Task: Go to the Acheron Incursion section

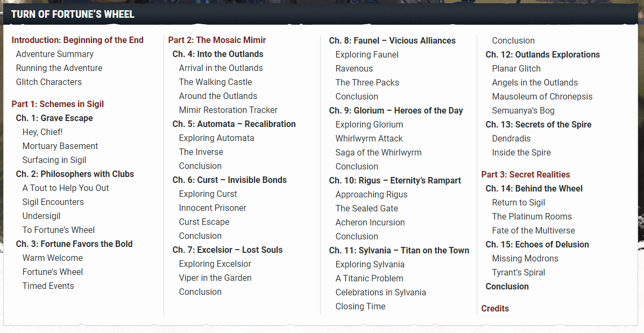Action: (370, 223)
